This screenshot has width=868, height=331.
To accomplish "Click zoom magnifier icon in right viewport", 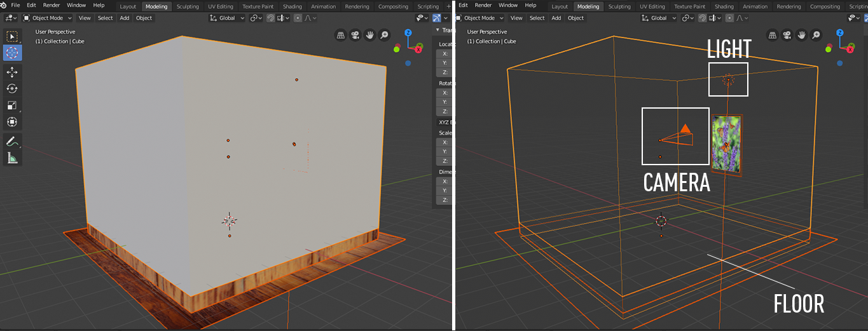I will [x=816, y=36].
